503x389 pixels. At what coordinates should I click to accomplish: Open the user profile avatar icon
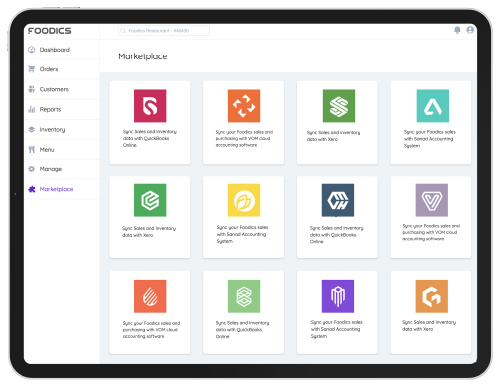coord(470,30)
